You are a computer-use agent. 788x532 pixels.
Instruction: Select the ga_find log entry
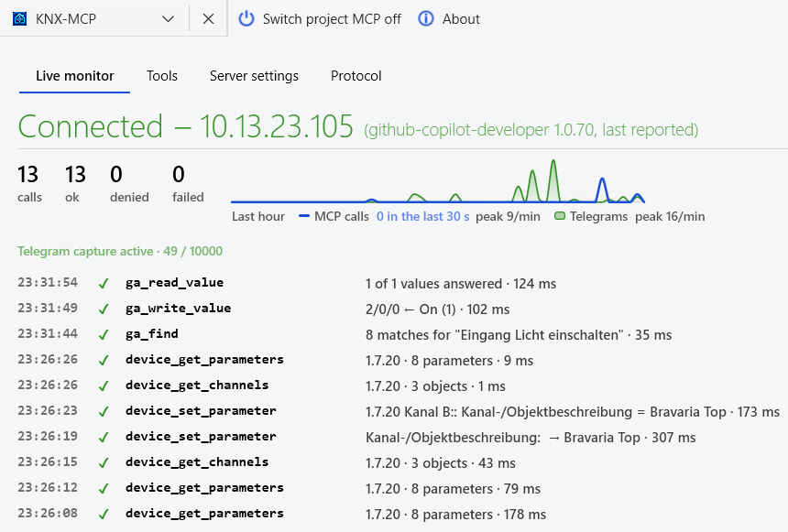[x=345, y=334]
